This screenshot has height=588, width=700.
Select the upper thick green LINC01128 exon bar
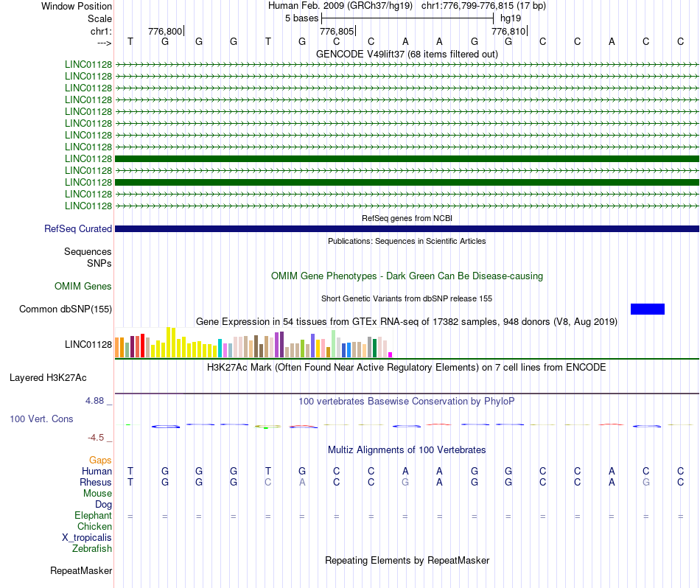pos(407,158)
